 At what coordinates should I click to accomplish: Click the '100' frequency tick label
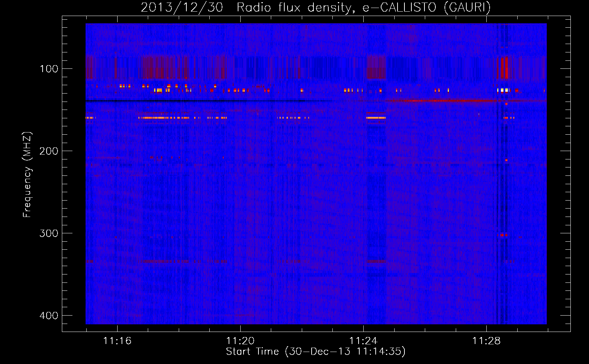pos(49,69)
